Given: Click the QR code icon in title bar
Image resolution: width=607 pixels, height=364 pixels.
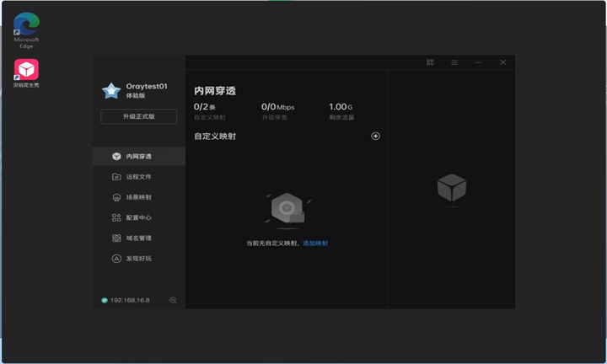Looking at the screenshot, I should coord(430,62).
